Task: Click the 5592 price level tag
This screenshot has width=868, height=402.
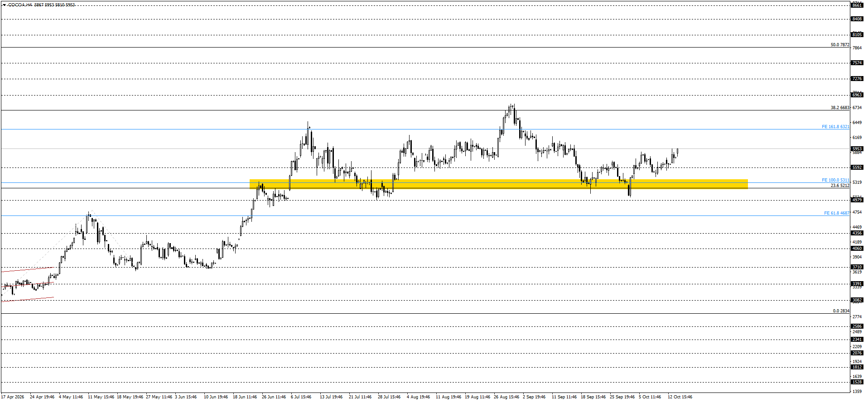Action: click(857, 167)
